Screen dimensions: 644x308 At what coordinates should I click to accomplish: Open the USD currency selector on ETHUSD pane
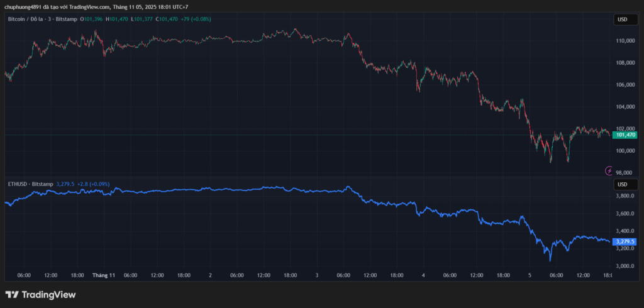click(x=622, y=184)
